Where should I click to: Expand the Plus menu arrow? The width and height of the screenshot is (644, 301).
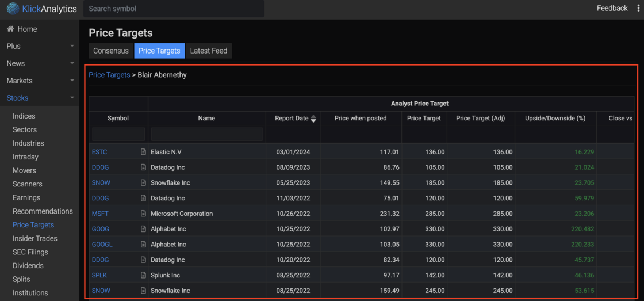pyautogui.click(x=72, y=46)
